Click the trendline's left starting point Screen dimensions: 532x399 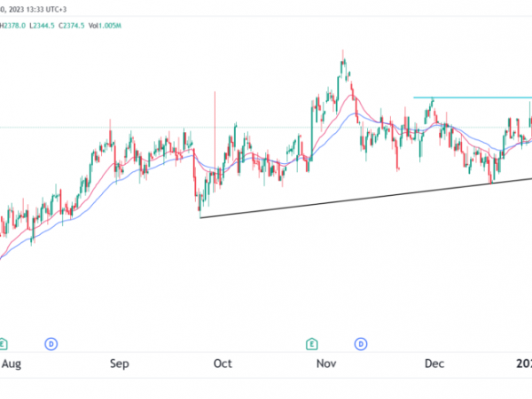[201, 217]
